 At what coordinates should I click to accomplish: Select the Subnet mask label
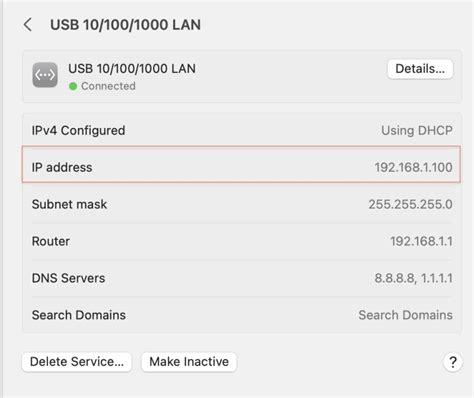click(x=69, y=204)
